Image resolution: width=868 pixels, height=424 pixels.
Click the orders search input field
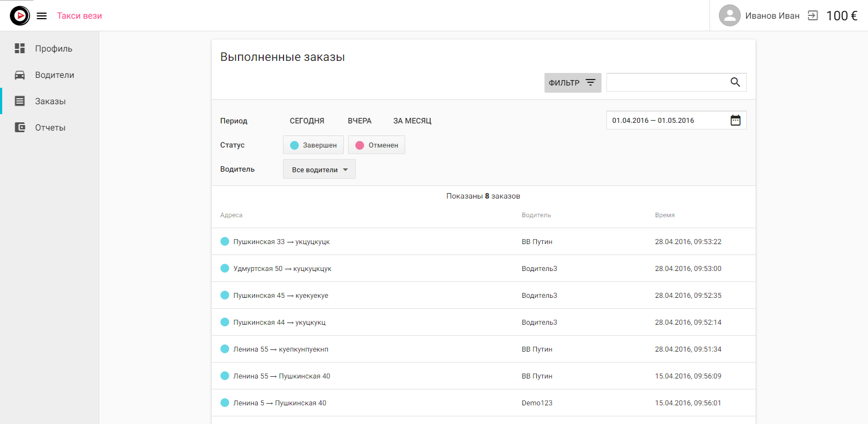[x=667, y=82]
